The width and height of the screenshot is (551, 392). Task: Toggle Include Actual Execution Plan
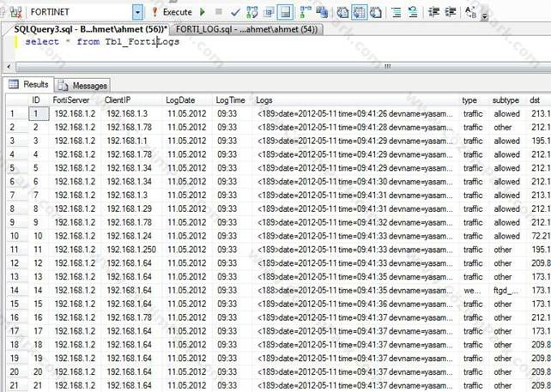[306, 12]
